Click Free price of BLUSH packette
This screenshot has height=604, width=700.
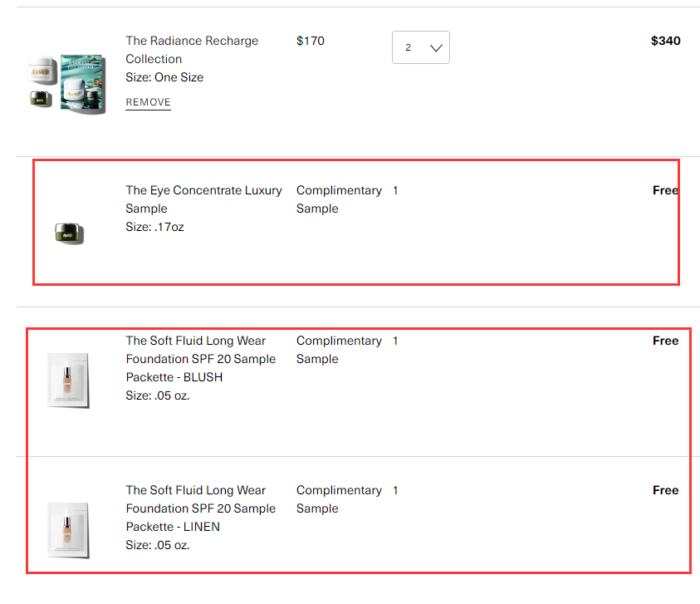(665, 341)
